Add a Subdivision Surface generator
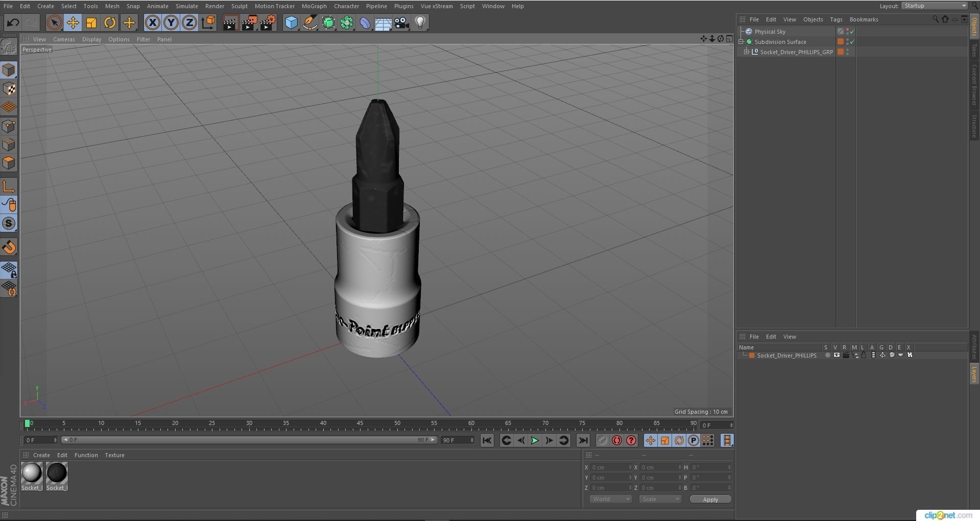980x521 pixels. point(328,22)
